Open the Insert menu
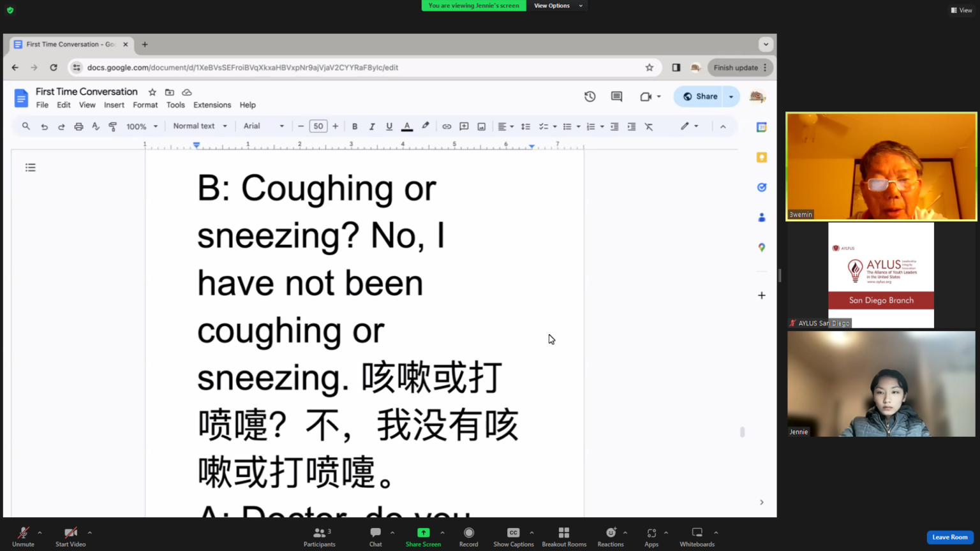The height and width of the screenshot is (551, 980). [114, 105]
